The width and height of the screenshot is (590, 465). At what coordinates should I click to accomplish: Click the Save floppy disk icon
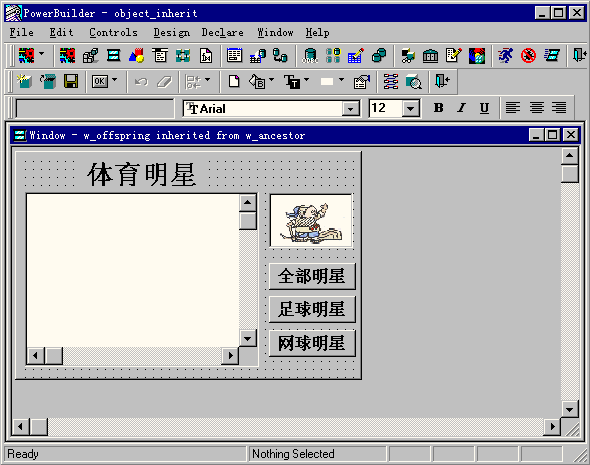pyautogui.click(x=71, y=81)
